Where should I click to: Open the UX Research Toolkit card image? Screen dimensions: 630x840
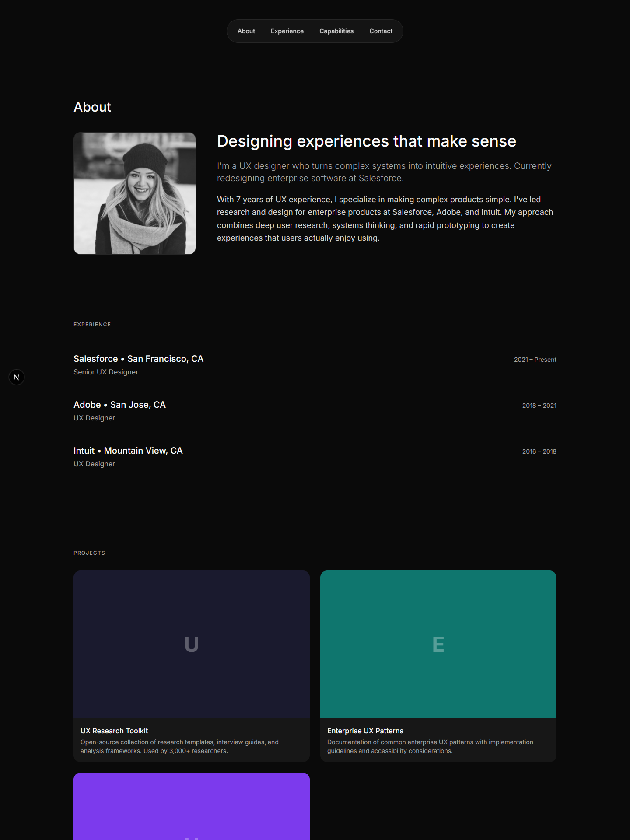pyautogui.click(x=192, y=644)
